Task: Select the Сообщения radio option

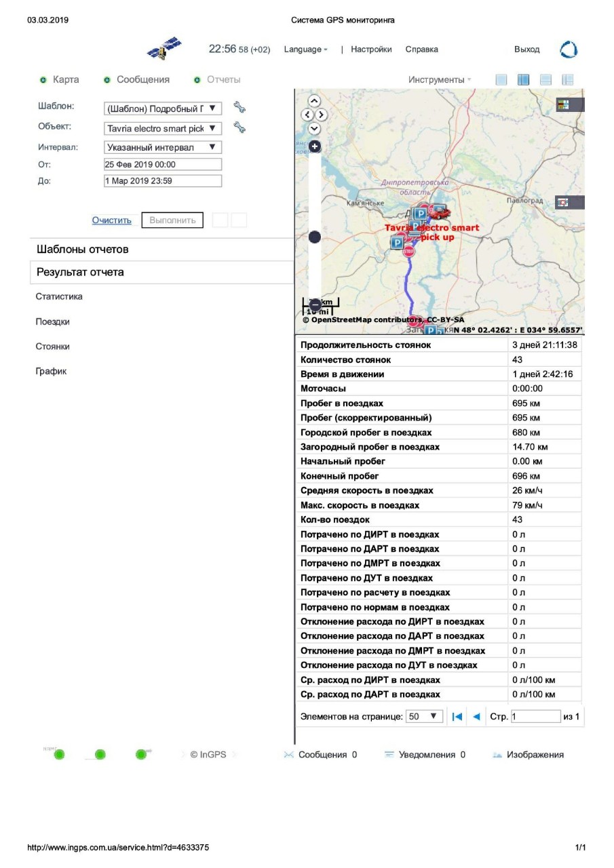Action: [107, 80]
